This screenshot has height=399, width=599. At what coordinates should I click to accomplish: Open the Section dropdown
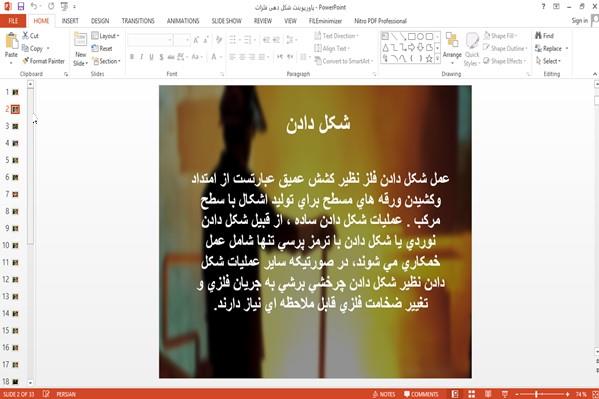tap(107, 61)
